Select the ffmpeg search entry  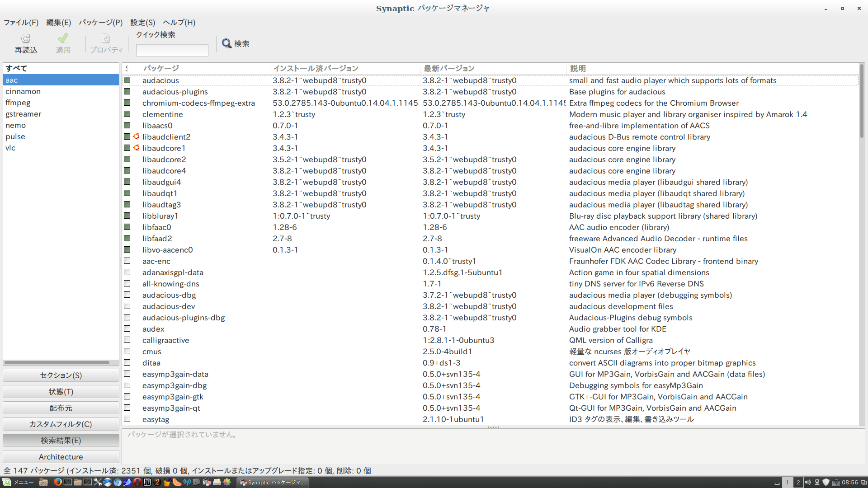61,103
